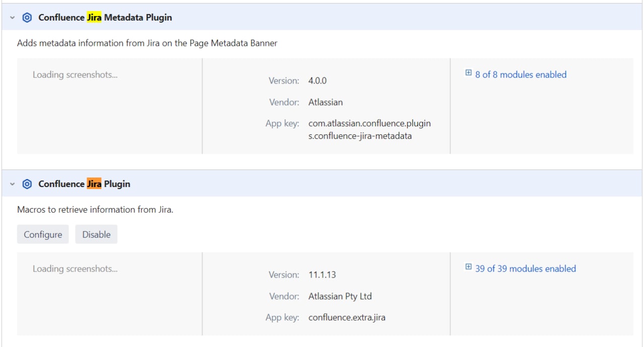Expand the plus icon beside 8 of 8 modules
The width and height of the screenshot is (644, 347).
pyautogui.click(x=468, y=73)
